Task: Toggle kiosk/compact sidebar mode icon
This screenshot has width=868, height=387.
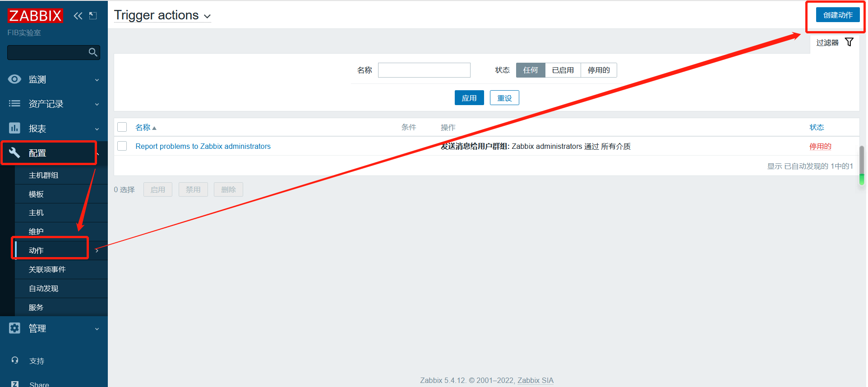Action: coord(93,16)
